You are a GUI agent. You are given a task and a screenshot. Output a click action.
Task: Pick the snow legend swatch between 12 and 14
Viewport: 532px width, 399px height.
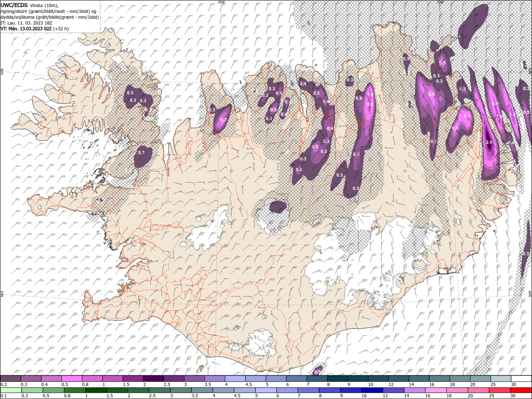point(398,379)
